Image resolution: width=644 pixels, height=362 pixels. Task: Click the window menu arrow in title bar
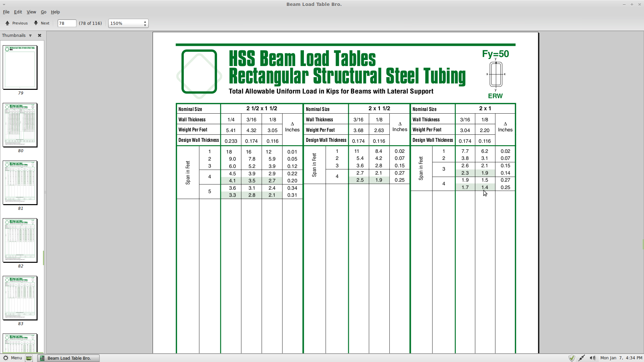pyautogui.click(x=4, y=4)
